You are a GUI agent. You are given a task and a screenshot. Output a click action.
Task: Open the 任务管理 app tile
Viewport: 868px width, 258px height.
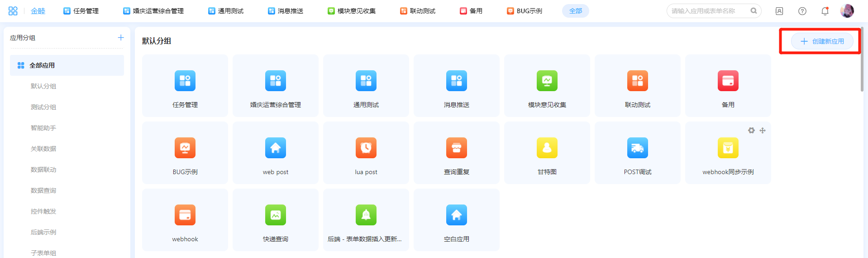click(185, 86)
